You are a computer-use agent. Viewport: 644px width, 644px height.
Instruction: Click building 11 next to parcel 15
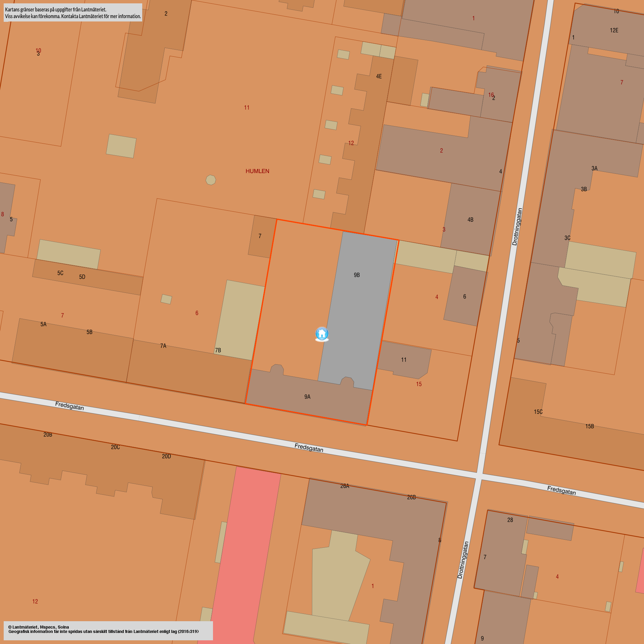point(404,360)
